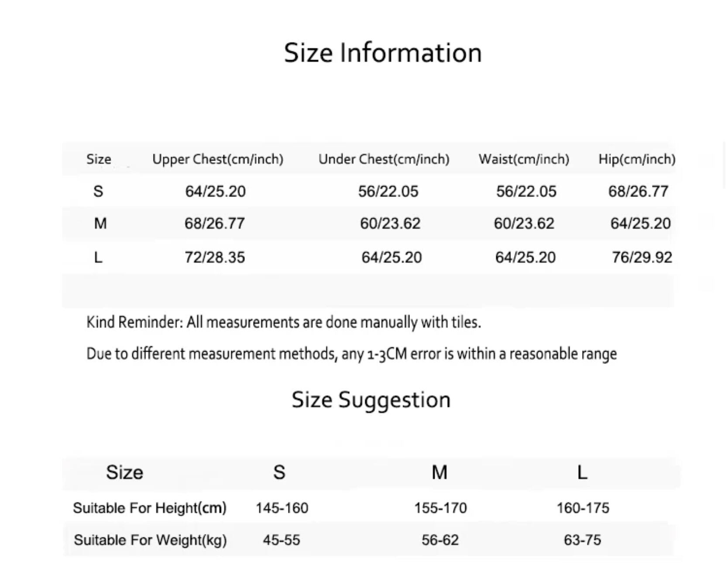The height and width of the screenshot is (565, 728).
Task: Click the Hip column header
Action: tap(637, 159)
